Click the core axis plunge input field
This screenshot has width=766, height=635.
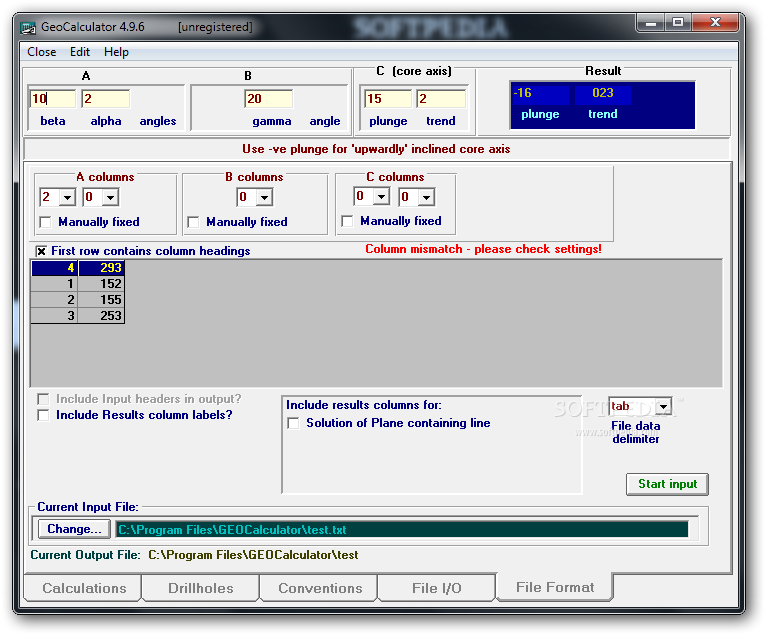388,99
